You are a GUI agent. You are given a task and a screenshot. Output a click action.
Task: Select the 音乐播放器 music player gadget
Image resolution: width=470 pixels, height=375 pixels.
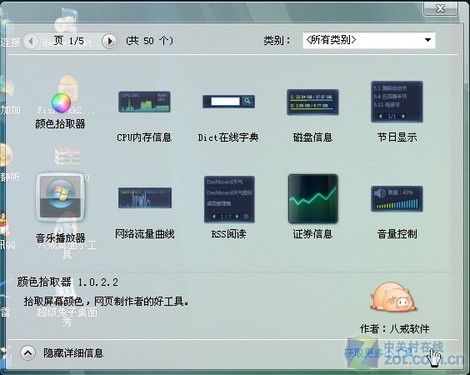point(60,198)
